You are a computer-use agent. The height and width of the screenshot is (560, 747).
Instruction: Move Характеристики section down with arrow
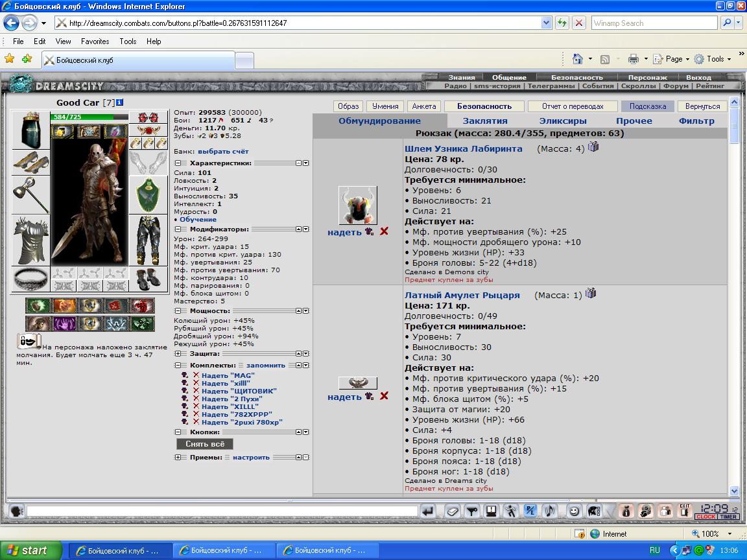(x=306, y=163)
